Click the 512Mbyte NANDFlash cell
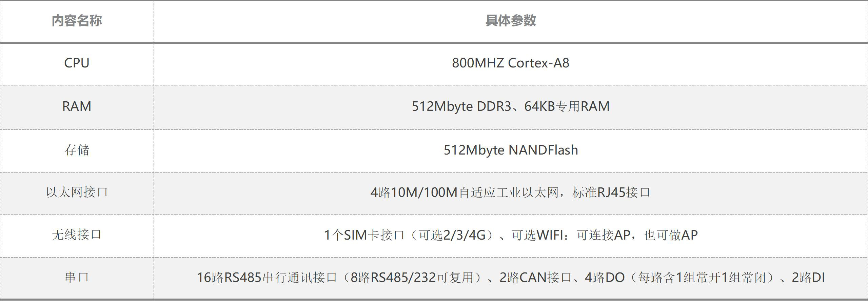Screen dimensions: 868x305 coord(511,150)
